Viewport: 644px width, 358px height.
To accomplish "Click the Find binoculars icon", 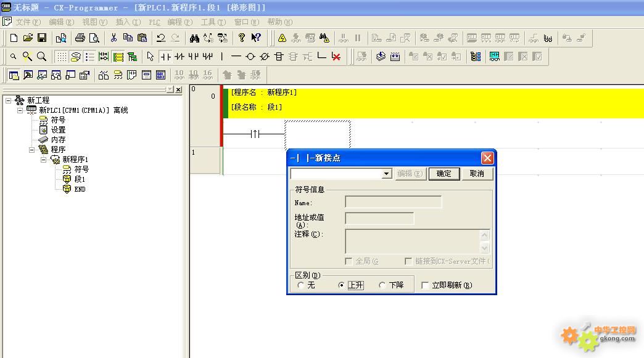I will (194, 38).
